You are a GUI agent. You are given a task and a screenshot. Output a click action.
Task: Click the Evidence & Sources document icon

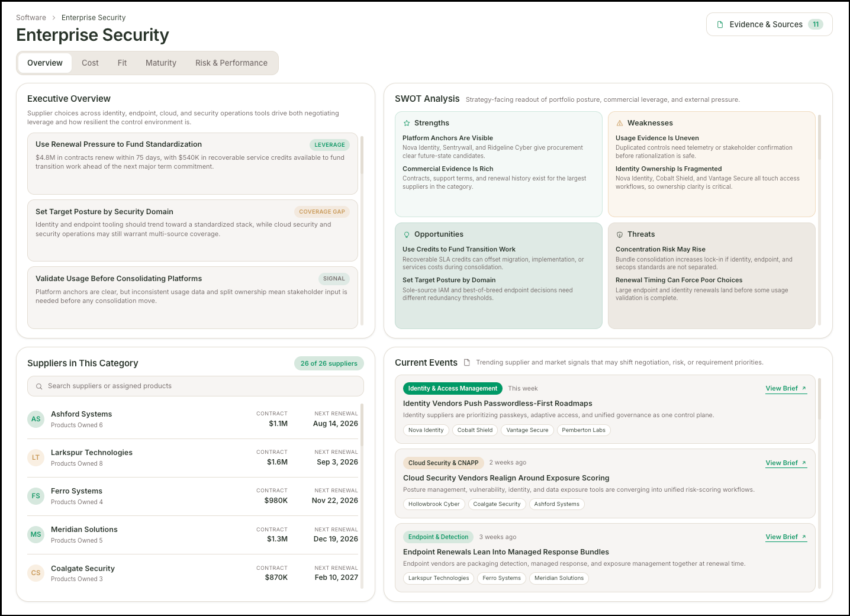tap(720, 24)
